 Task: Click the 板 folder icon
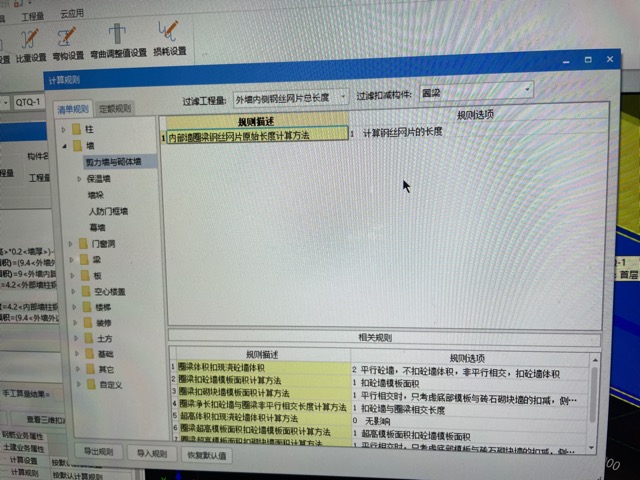(85, 276)
